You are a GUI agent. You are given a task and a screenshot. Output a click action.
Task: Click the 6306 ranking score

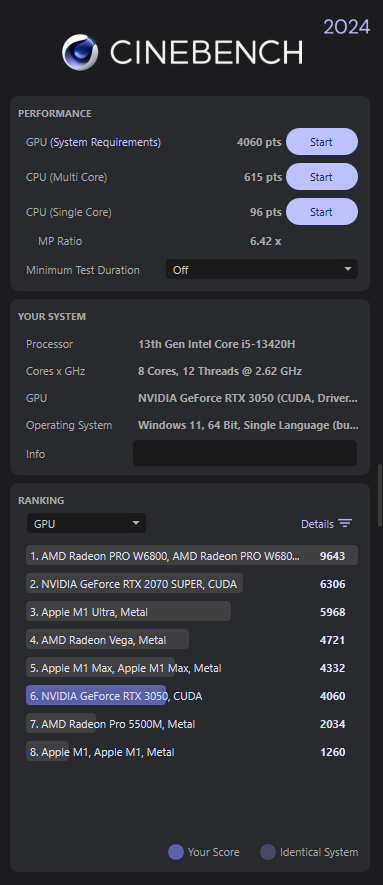click(332, 584)
